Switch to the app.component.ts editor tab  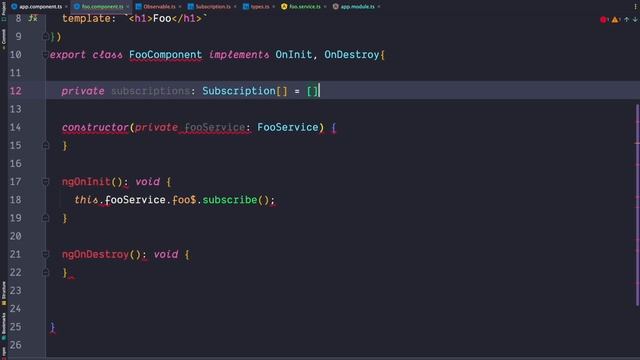[x=40, y=7]
